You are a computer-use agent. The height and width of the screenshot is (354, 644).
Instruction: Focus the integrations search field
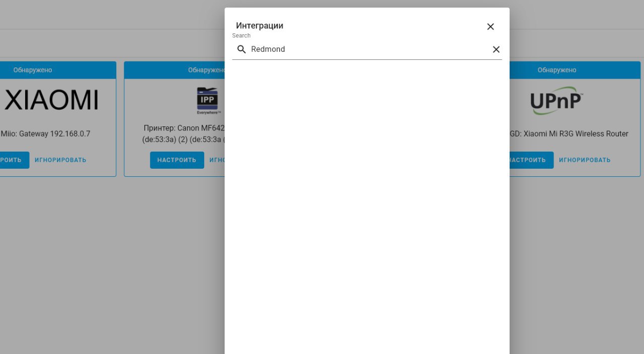pos(367,49)
